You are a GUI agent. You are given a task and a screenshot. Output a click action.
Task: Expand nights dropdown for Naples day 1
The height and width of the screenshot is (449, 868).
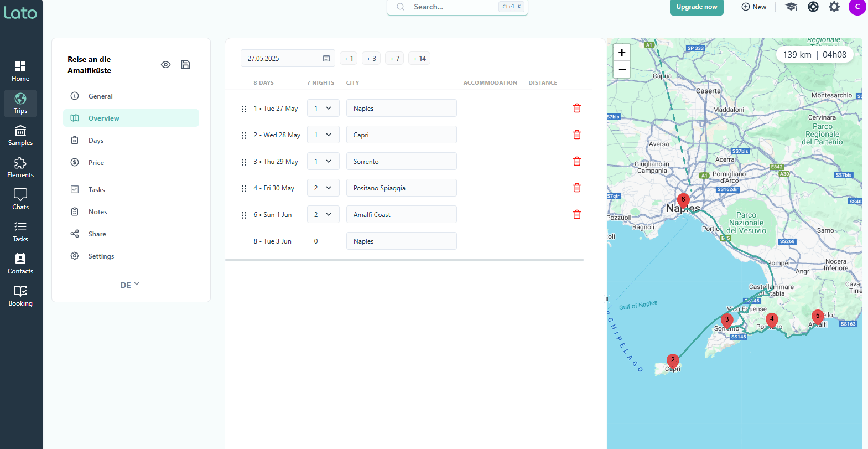323,109
